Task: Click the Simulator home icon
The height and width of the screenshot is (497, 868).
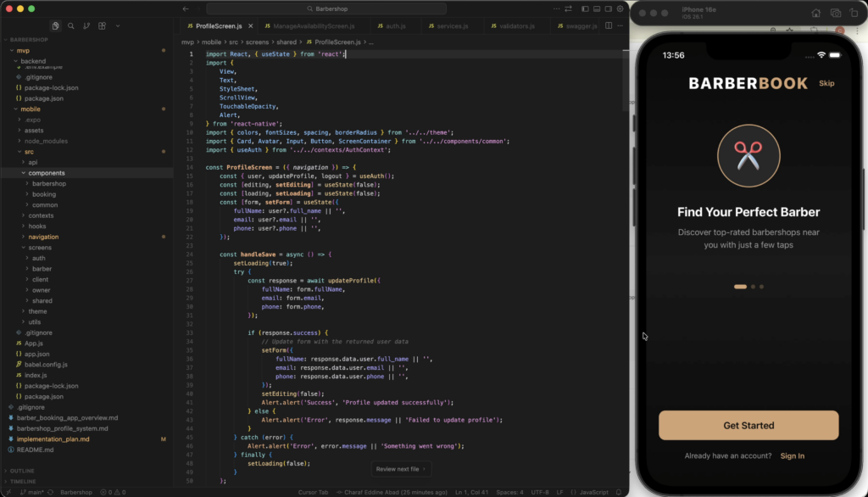Action: click(x=816, y=13)
